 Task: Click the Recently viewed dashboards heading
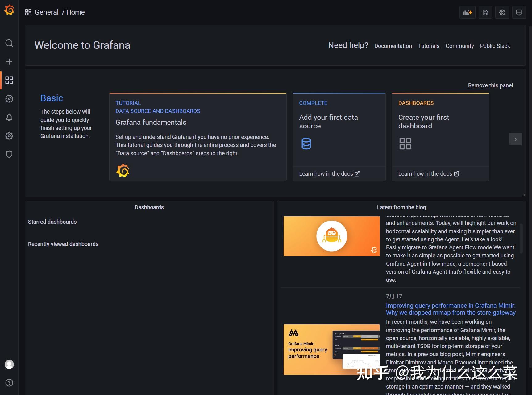point(63,244)
